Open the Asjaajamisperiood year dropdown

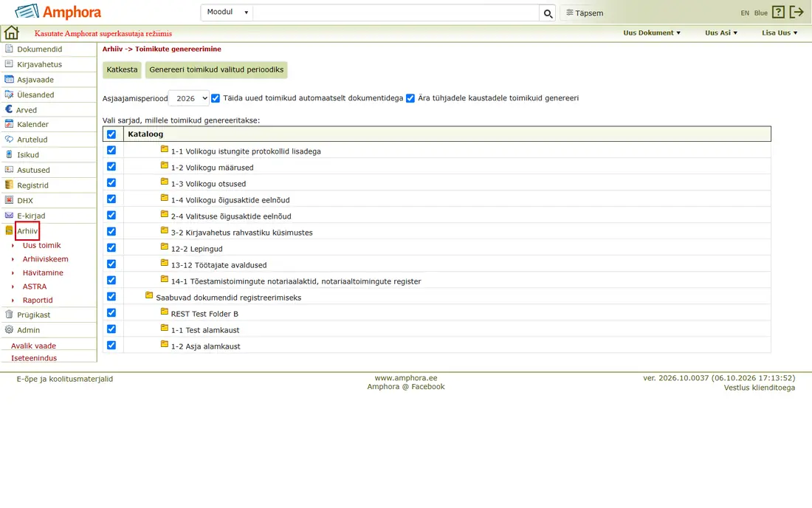point(189,98)
